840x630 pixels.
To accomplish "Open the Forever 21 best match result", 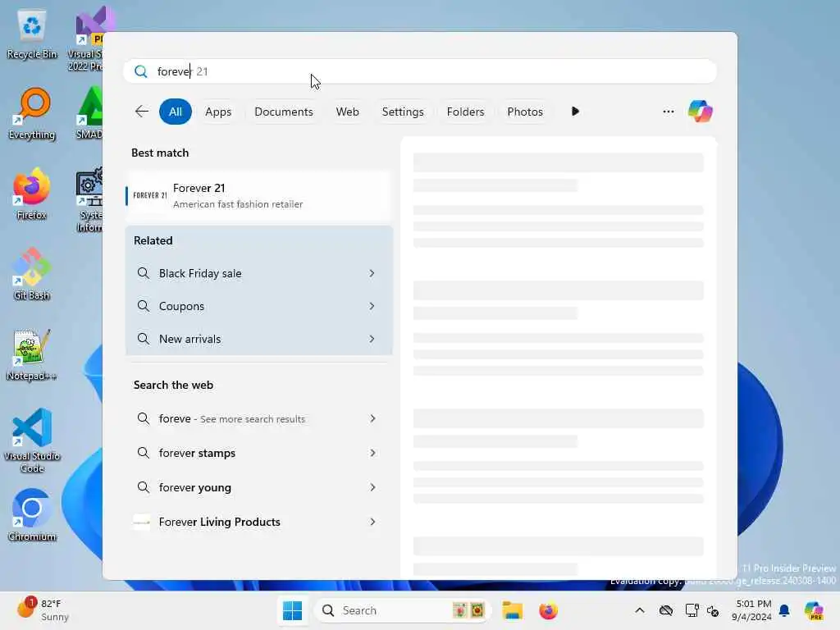I will 259,195.
